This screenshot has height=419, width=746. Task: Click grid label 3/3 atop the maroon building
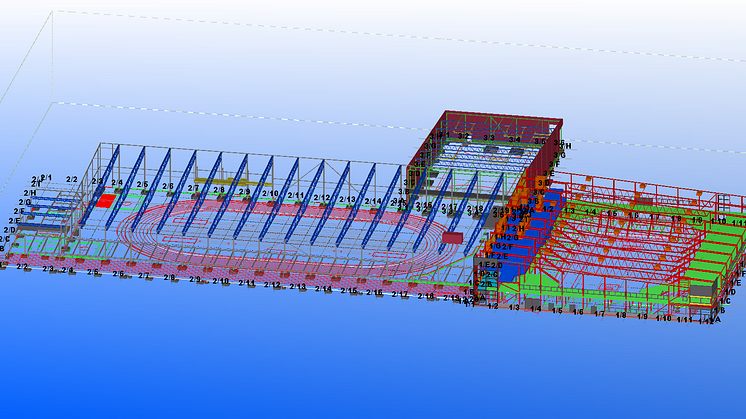489,137
